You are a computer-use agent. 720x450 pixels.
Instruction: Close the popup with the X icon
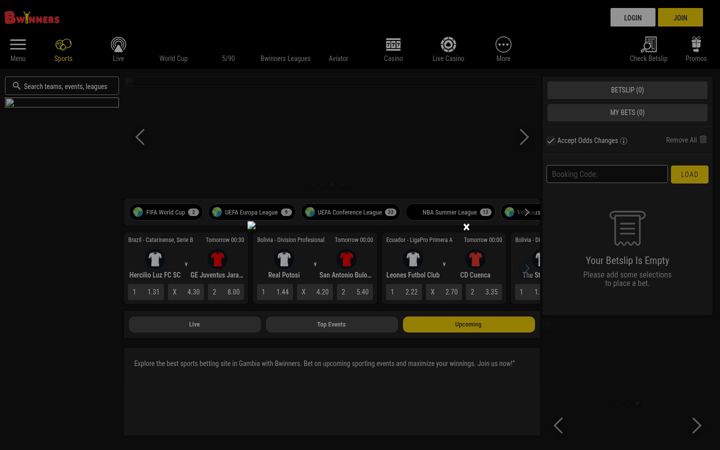point(467,227)
